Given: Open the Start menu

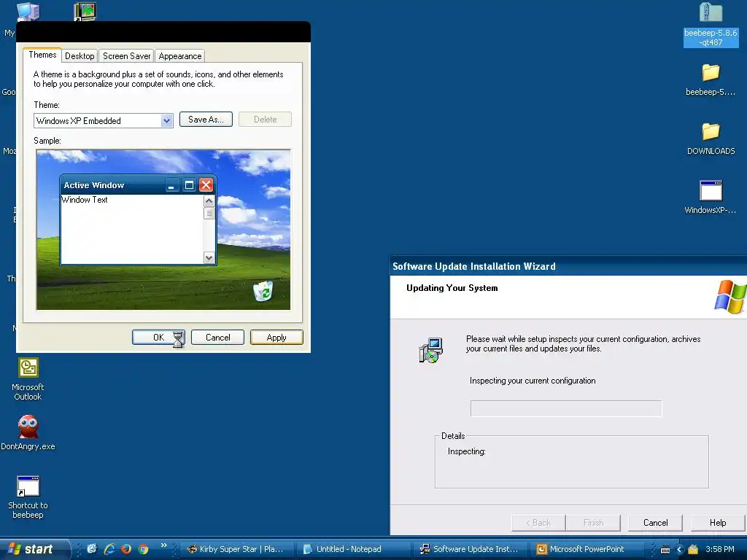Looking at the screenshot, I should [34, 549].
